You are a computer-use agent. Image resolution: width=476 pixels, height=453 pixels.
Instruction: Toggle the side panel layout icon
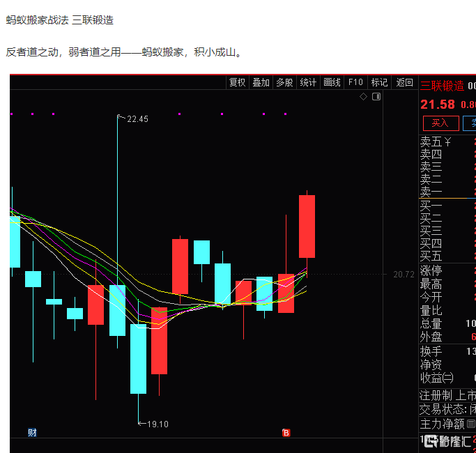[376, 97]
